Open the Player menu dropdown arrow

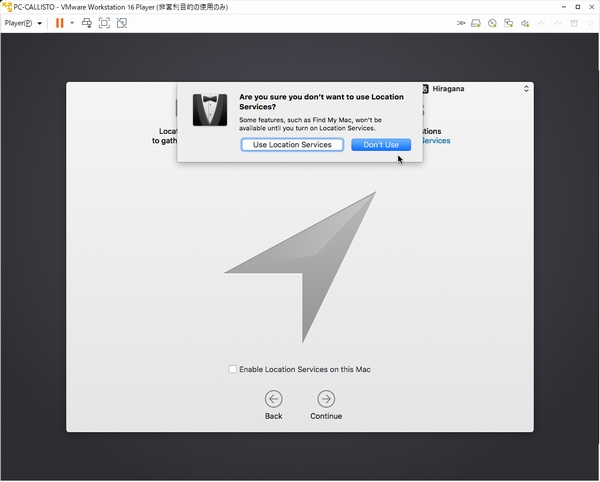click(x=39, y=23)
